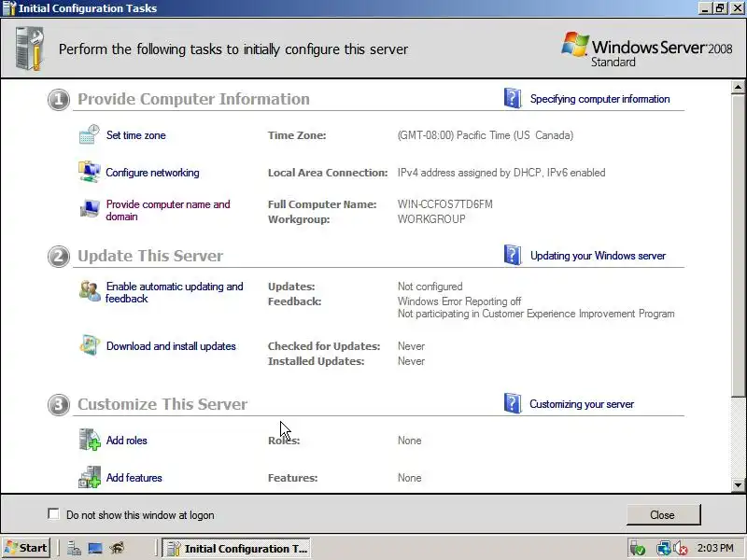Click the None value beside Features

(409, 478)
